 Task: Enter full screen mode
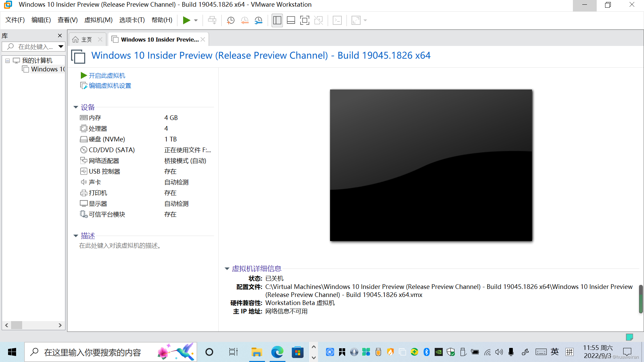coord(305,20)
